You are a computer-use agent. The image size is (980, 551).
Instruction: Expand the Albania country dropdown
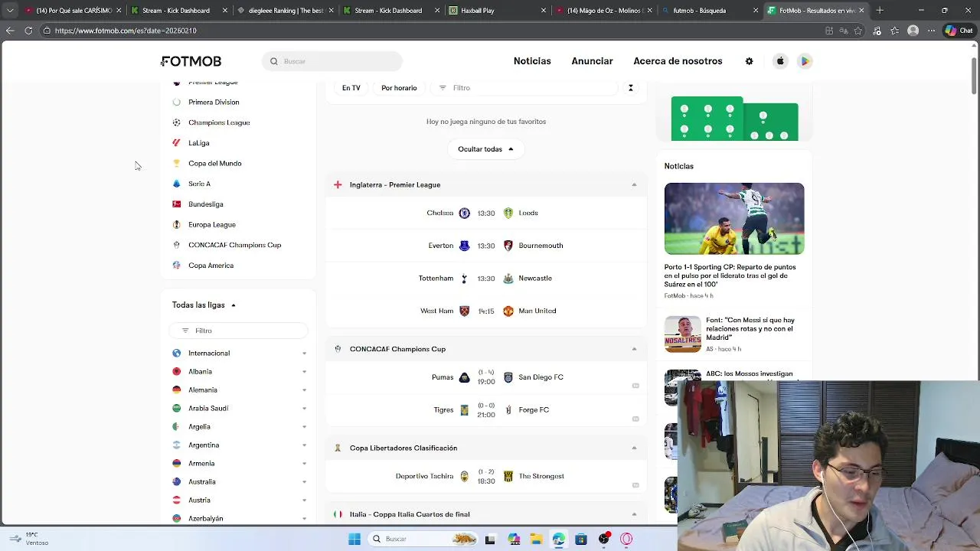click(x=304, y=372)
